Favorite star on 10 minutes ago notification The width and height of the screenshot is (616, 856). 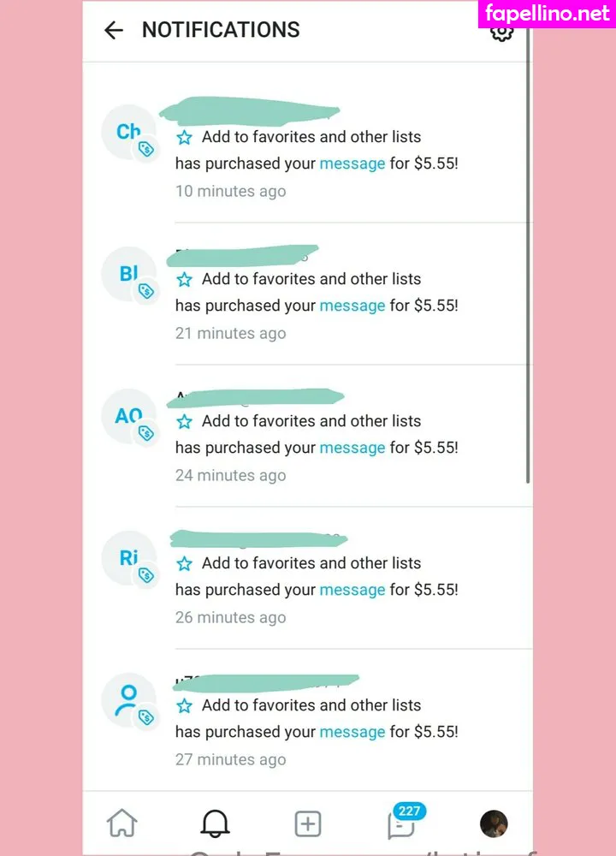(184, 137)
